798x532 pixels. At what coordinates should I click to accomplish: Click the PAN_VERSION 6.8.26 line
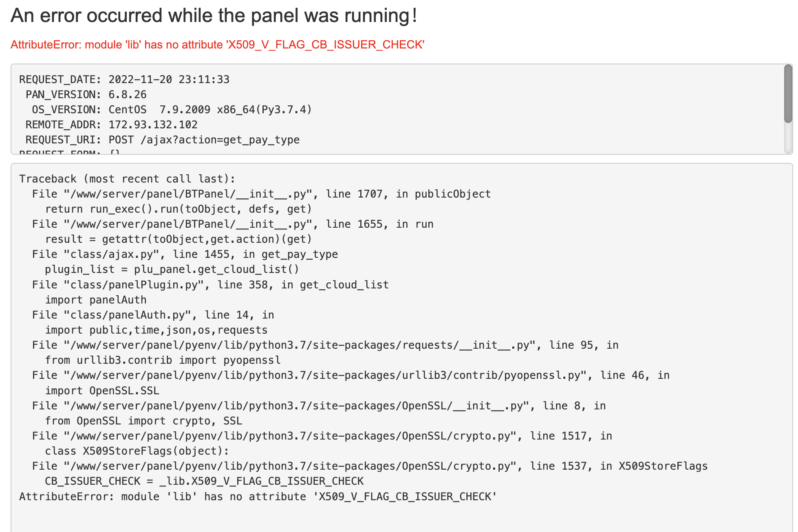86,95
